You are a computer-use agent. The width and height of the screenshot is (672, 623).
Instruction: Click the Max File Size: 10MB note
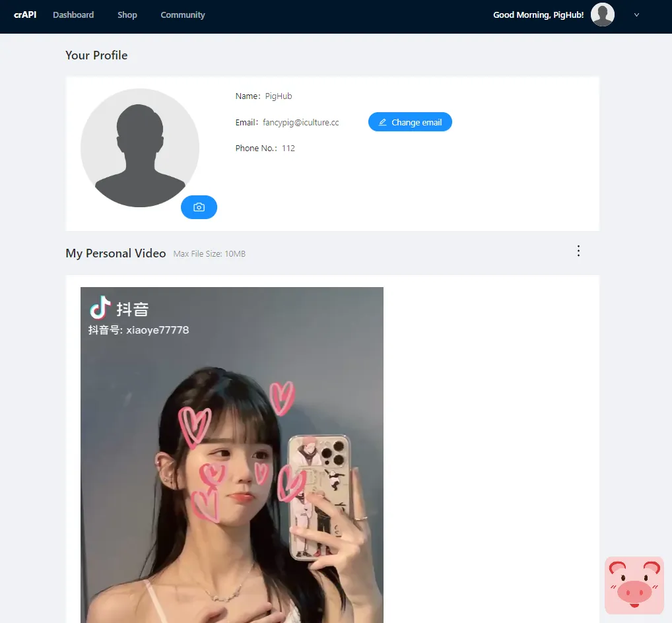point(209,253)
